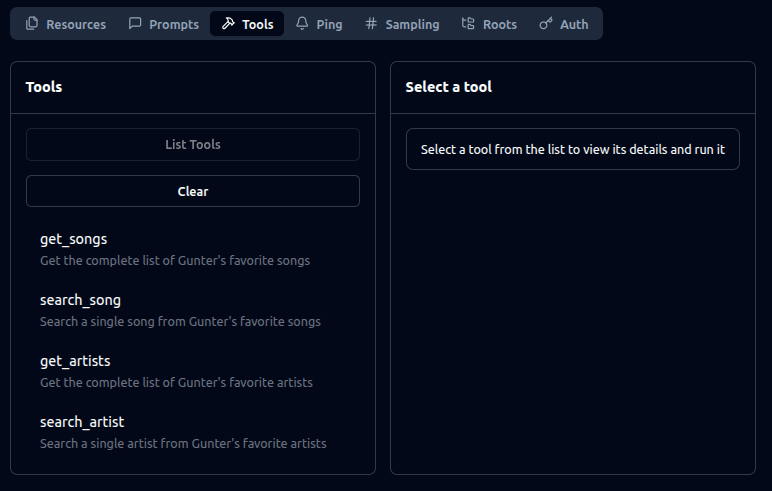772x491 pixels.
Task: Click the stacked files icon beside Resources
Action: click(x=32, y=24)
